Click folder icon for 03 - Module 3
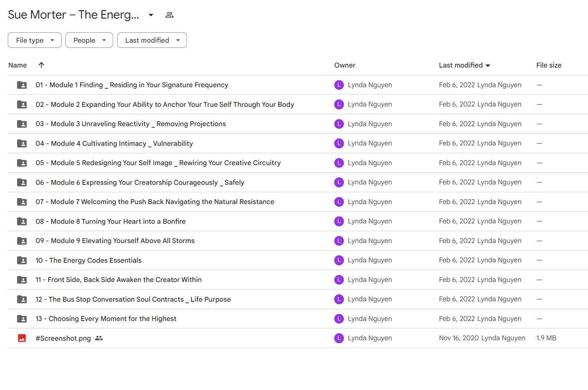This screenshot has width=588, height=390. tap(22, 124)
